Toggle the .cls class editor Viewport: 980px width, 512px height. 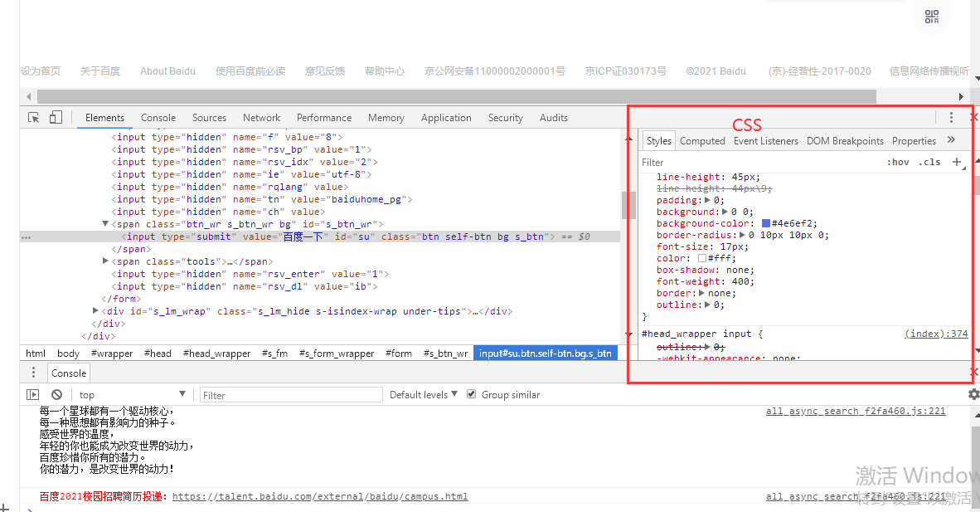[929, 162]
